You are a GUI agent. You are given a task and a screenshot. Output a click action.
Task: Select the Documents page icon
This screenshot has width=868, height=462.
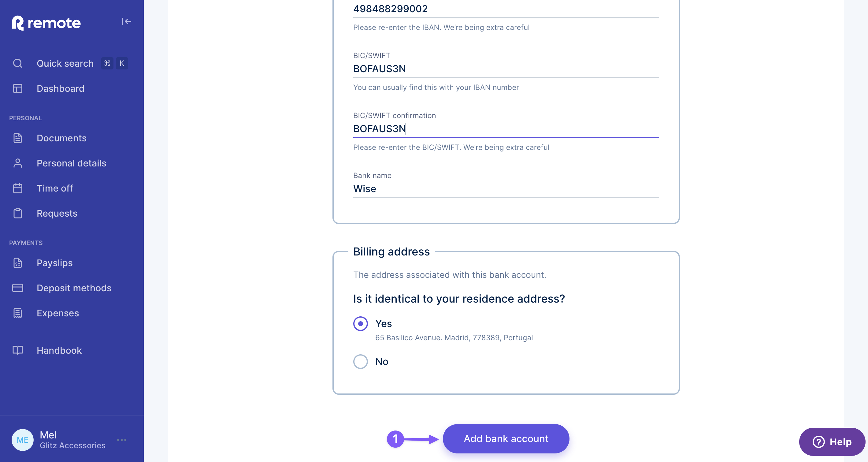click(17, 138)
